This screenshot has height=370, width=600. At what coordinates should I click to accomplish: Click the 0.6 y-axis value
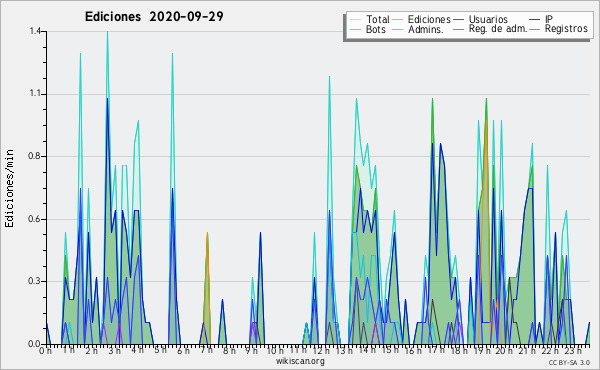click(x=35, y=219)
